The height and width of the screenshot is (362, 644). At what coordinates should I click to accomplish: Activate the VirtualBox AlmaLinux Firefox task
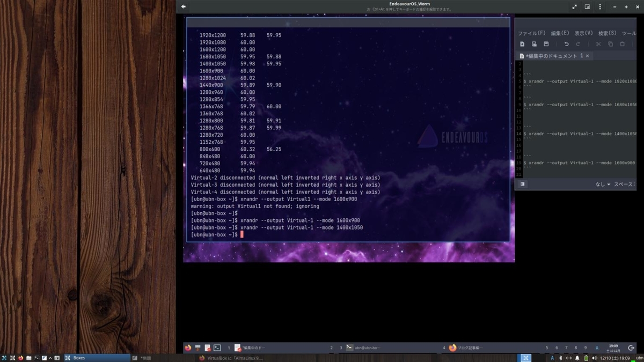pyautogui.click(x=231, y=358)
